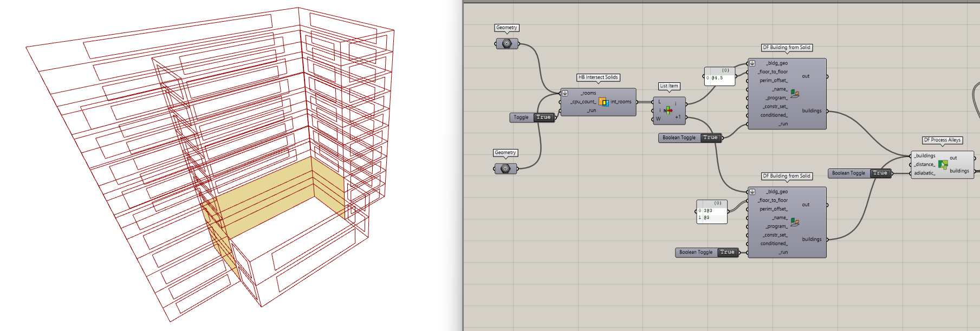
Task: Select the List Item component icon
Action: tap(668, 111)
